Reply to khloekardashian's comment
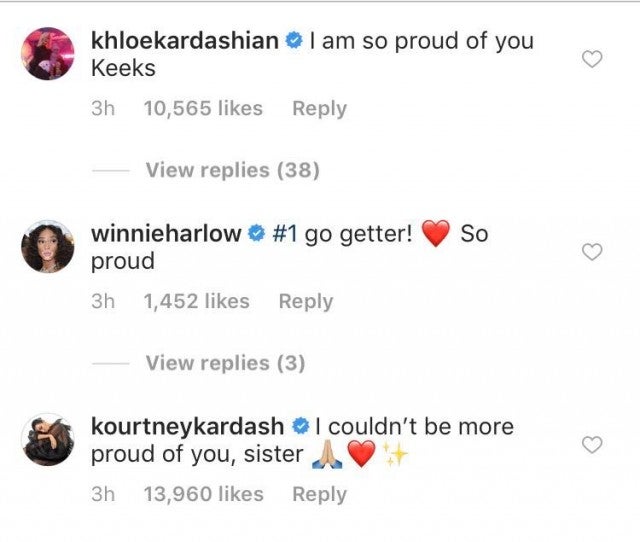The image size is (640, 542). [318, 109]
